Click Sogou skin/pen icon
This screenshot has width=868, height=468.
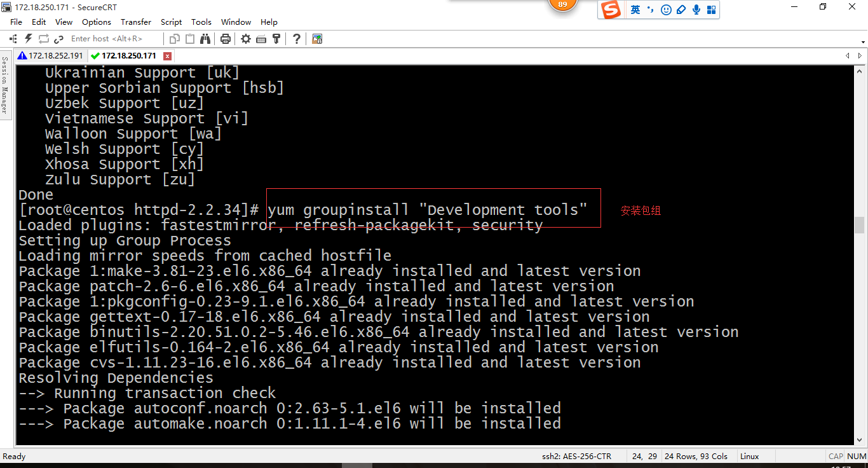pos(681,10)
